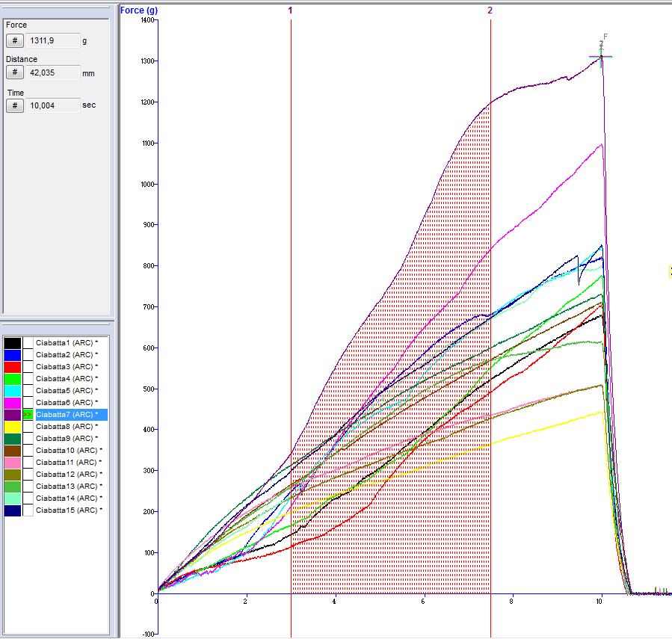
Task: Select Ciabatta9 (ARC) in the curve list
Action: click(67, 439)
